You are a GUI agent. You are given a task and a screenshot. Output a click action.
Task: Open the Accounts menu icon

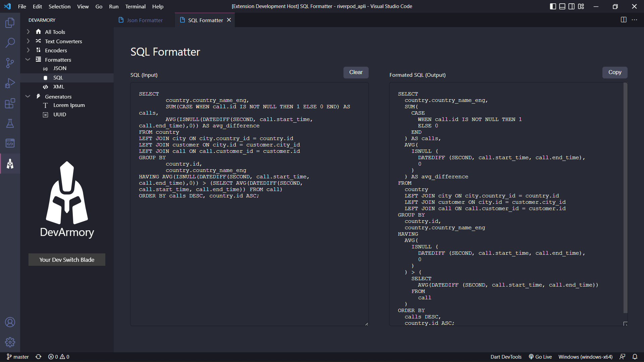[x=10, y=322]
